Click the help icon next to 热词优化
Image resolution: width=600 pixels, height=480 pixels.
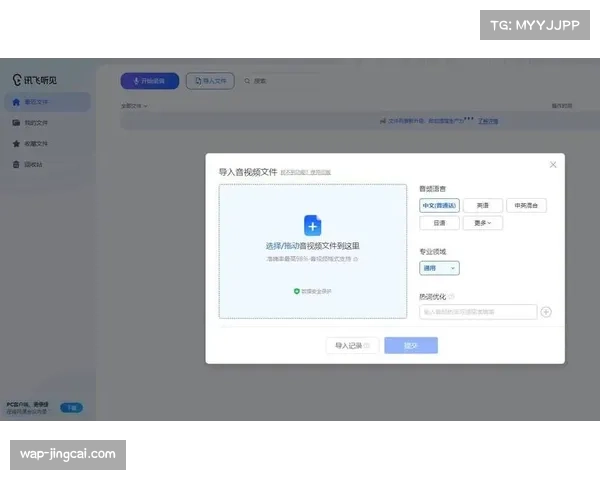coord(452,296)
